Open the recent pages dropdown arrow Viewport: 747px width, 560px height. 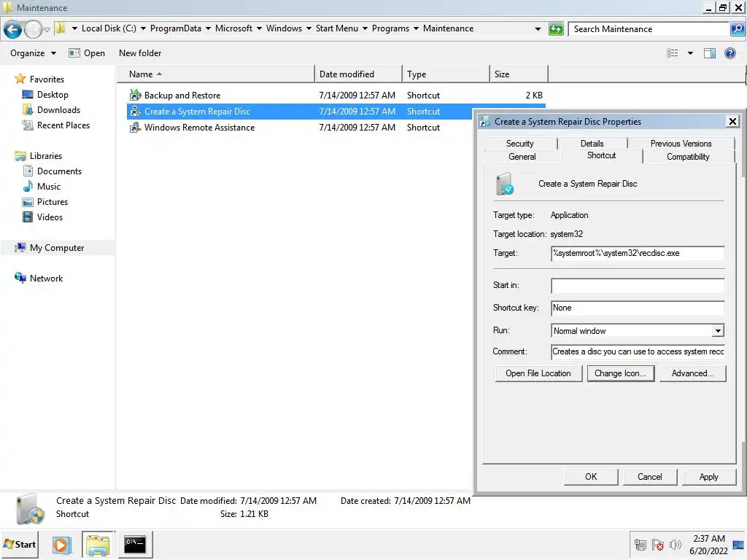point(47,29)
